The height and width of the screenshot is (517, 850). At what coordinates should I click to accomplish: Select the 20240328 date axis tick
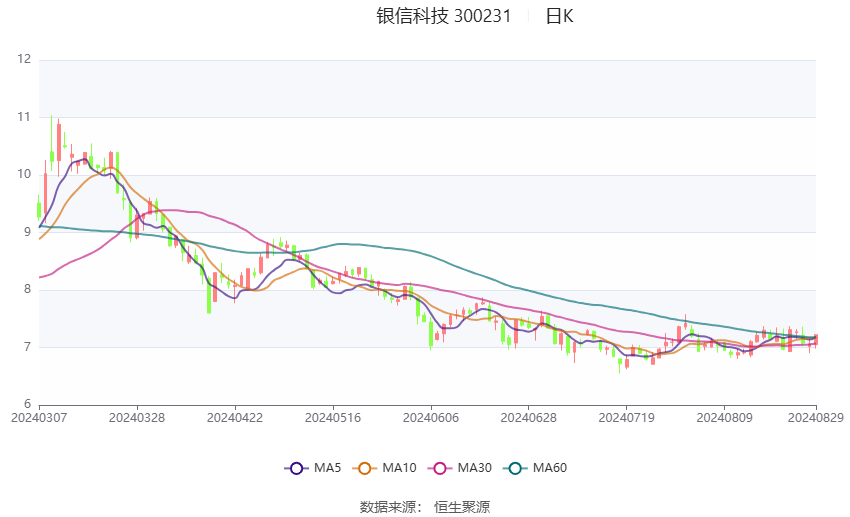tap(137, 418)
